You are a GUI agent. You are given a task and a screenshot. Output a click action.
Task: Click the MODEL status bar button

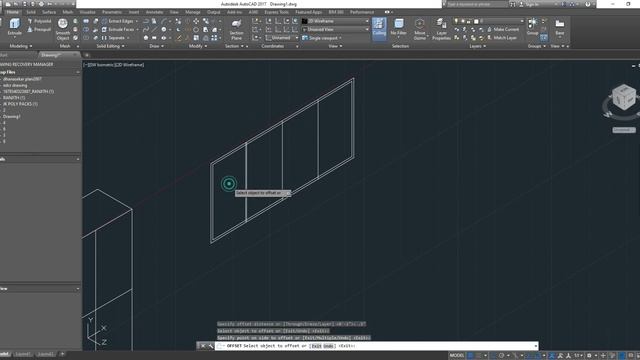tap(457, 356)
